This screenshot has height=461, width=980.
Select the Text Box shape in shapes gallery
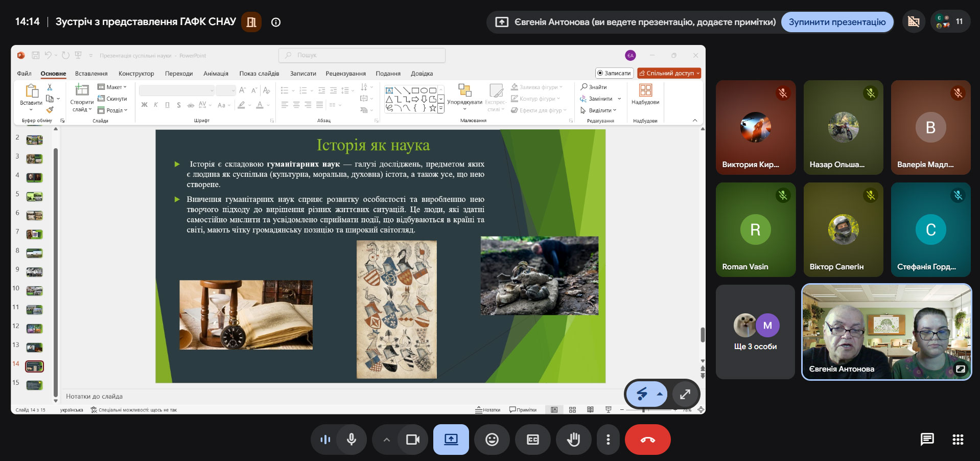tap(389, 90)
